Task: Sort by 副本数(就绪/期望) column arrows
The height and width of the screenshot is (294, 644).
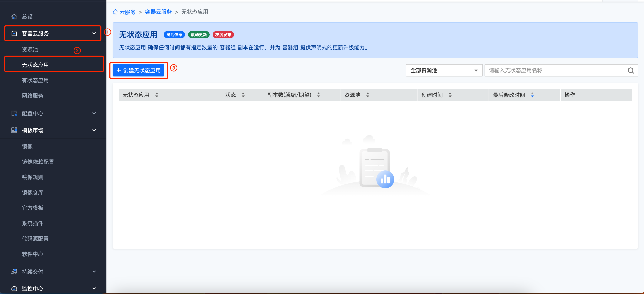Action: tap(319, 95)
